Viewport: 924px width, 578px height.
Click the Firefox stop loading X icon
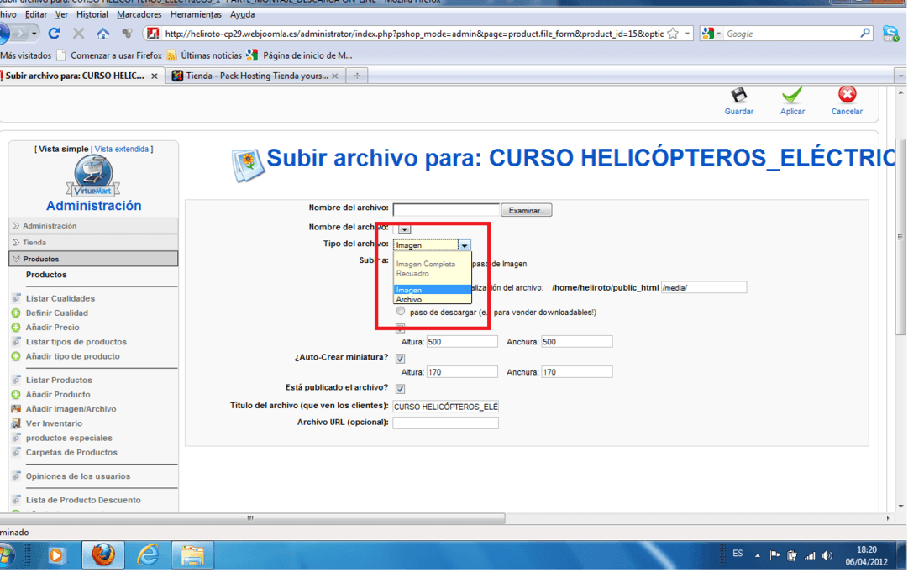[78, 34]
